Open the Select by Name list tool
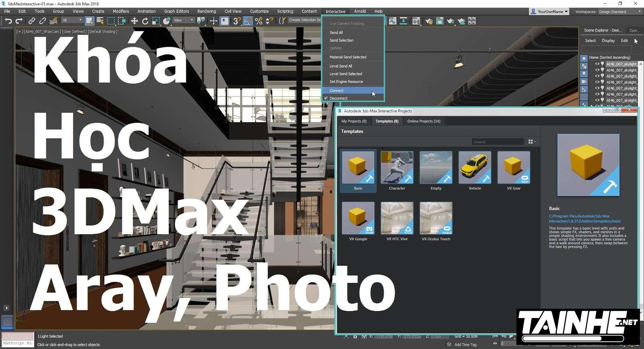 tap(100, 21)
